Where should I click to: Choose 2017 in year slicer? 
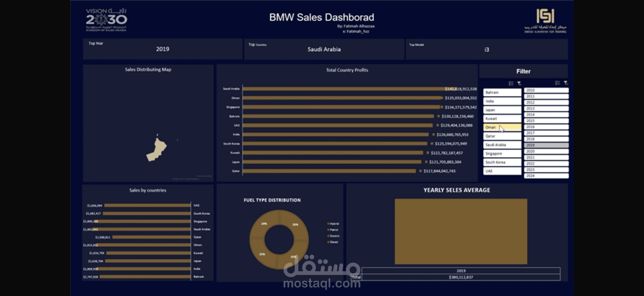(546, 133)
